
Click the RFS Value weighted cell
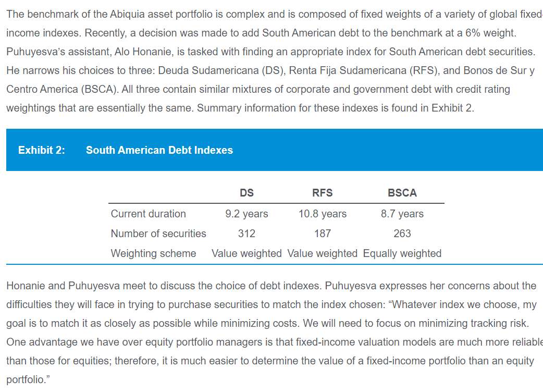(x=323, y=253)
